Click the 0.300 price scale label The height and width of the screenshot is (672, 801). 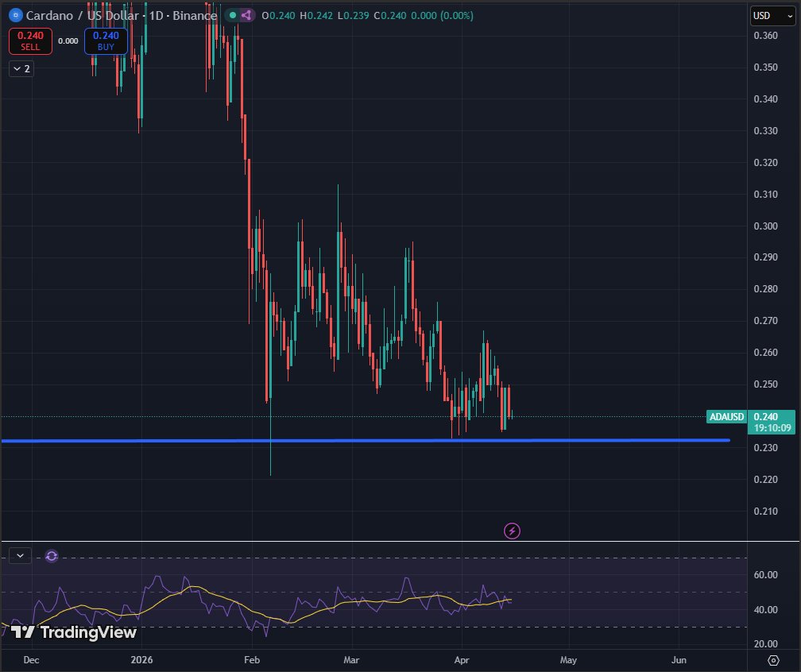766,226
